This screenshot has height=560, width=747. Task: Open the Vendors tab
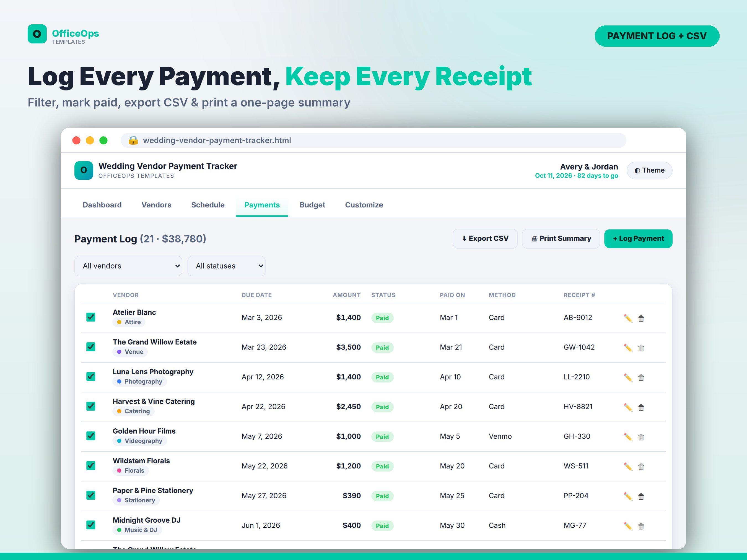[156, 205]
